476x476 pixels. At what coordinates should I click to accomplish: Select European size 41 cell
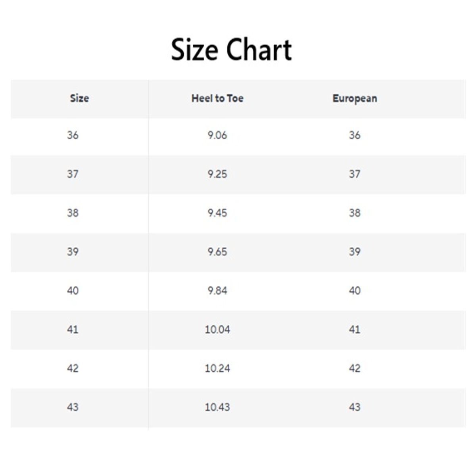(x=355, y=330)
